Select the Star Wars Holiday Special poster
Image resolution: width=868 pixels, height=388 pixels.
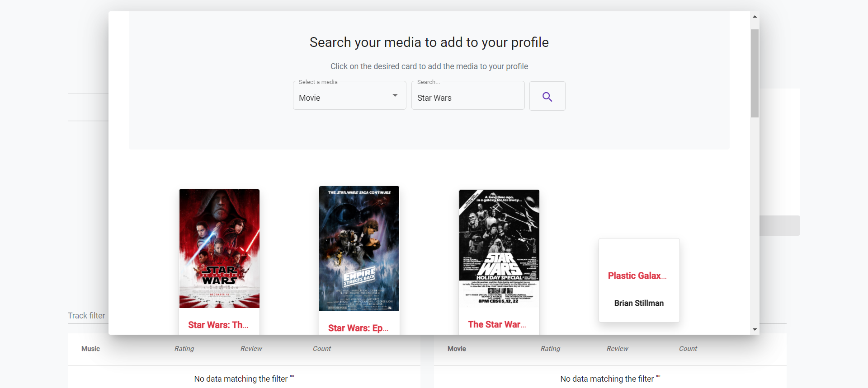point(499,248)
